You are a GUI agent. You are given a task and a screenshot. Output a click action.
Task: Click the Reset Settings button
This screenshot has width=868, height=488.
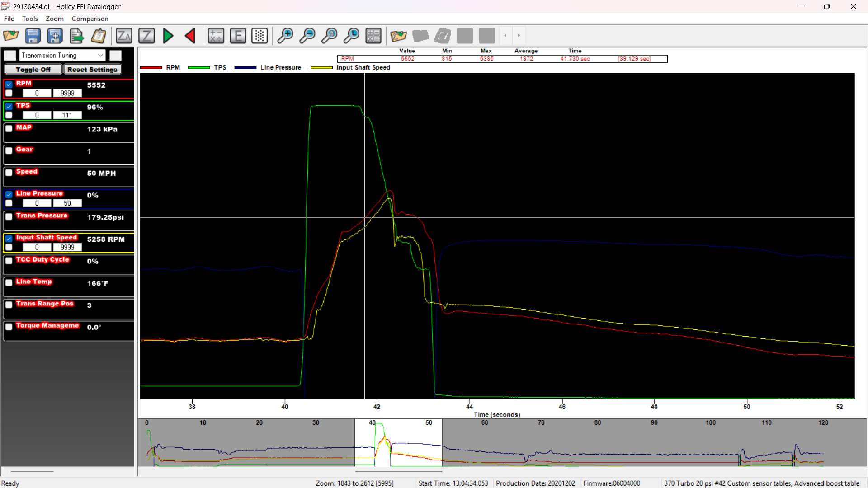click(x=92, y=69)
